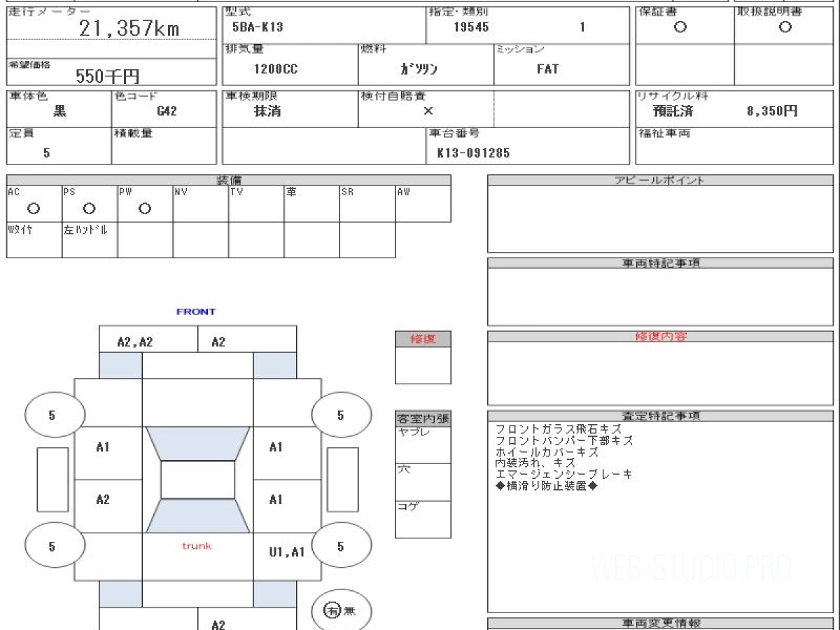840x630 pixels.
Task: Select the PS equipment circle mark
Action: point(89,209)
